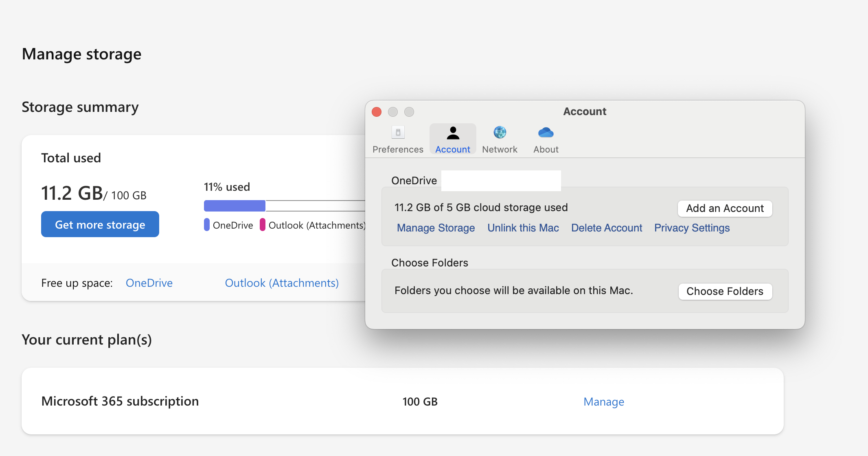This screenshot has width=868, height=456.
Task: Click the 'Microsoft 365 subscription' plan name
Action: (120, 401)
